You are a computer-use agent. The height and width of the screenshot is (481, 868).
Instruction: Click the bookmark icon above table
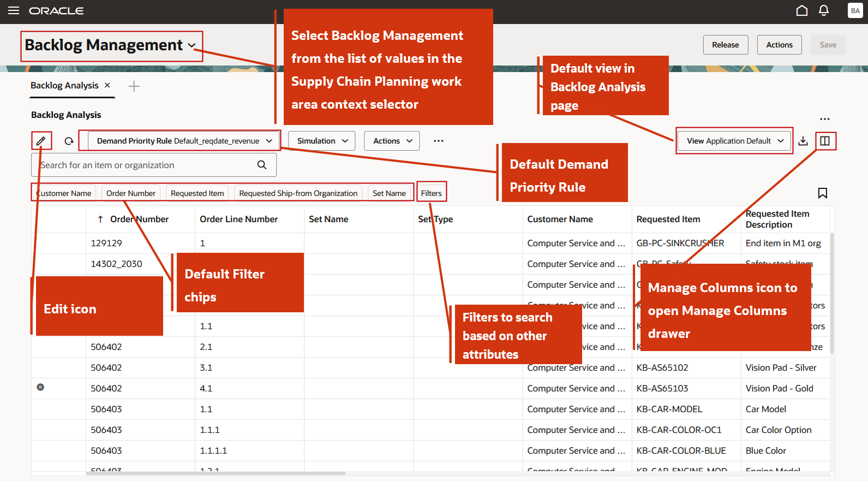click(x=823, y=193)
